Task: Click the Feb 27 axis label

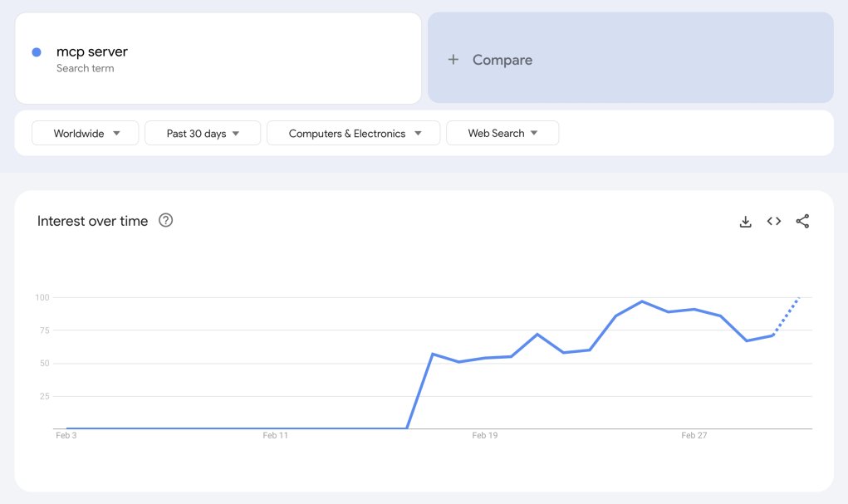Action: (694, 435)
